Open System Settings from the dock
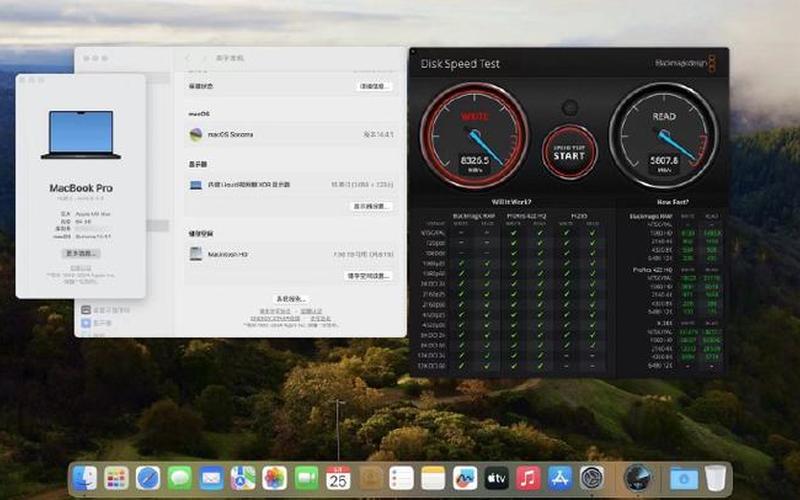The image size is (800, 500). [592, 479]
